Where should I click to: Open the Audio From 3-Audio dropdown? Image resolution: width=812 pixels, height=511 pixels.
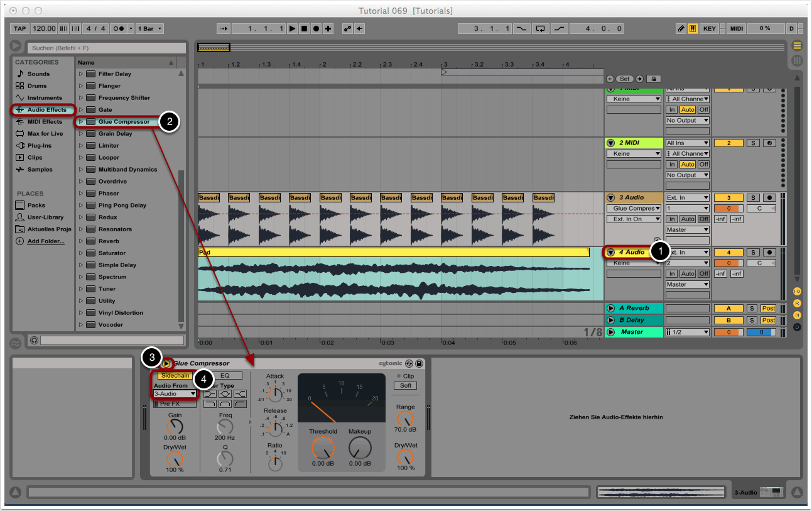pos(175,394)
